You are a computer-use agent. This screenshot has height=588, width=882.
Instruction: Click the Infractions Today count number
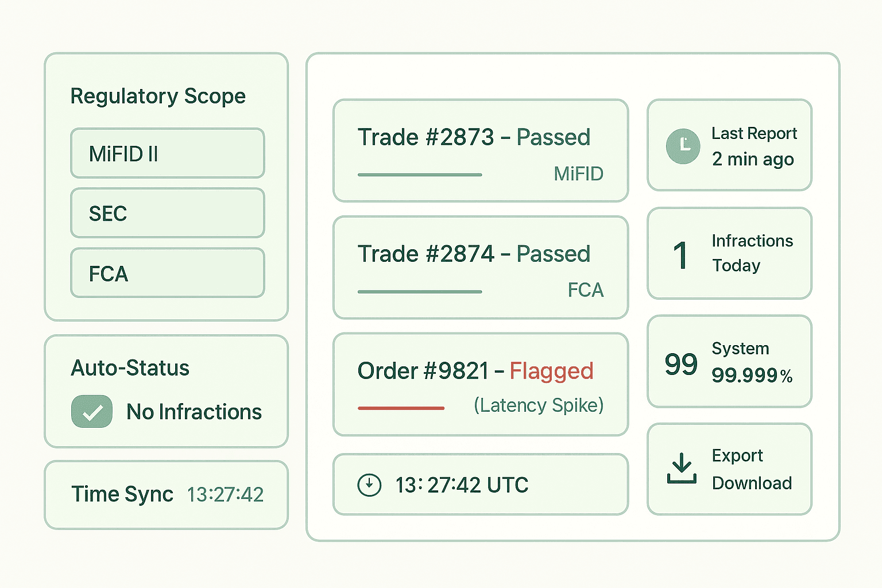680,255
